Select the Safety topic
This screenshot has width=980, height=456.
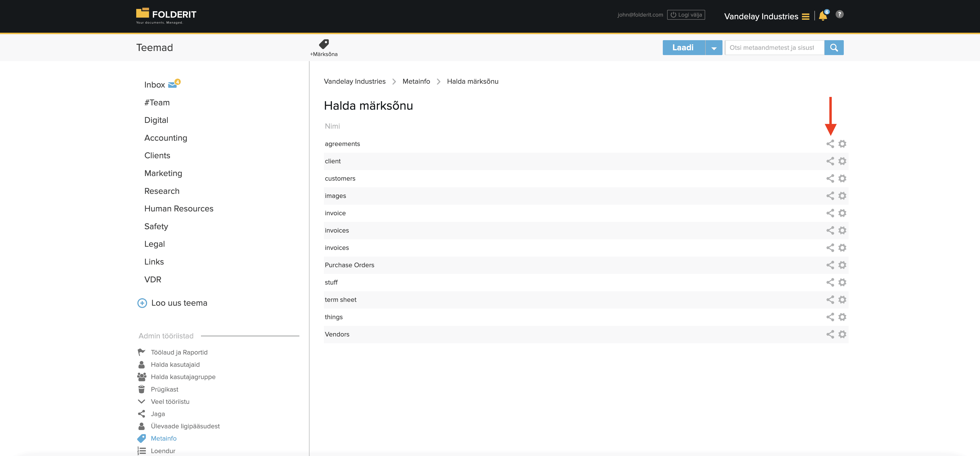156,227
